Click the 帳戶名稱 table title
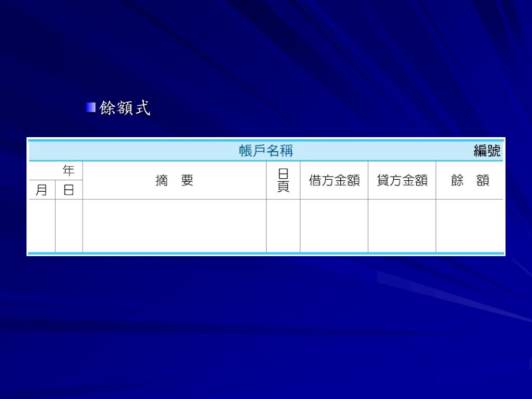This screenshot has width=532, height=399. 265,151
